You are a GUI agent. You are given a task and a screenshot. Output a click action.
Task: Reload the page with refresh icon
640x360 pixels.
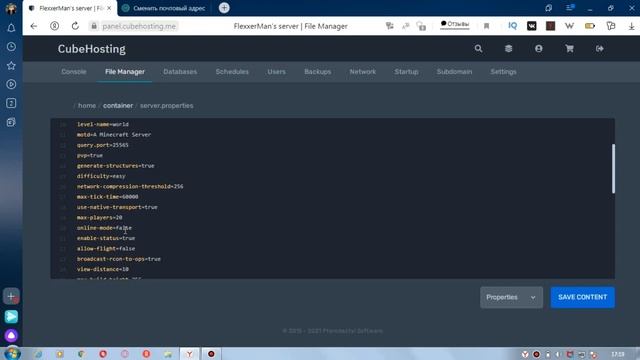75,26
